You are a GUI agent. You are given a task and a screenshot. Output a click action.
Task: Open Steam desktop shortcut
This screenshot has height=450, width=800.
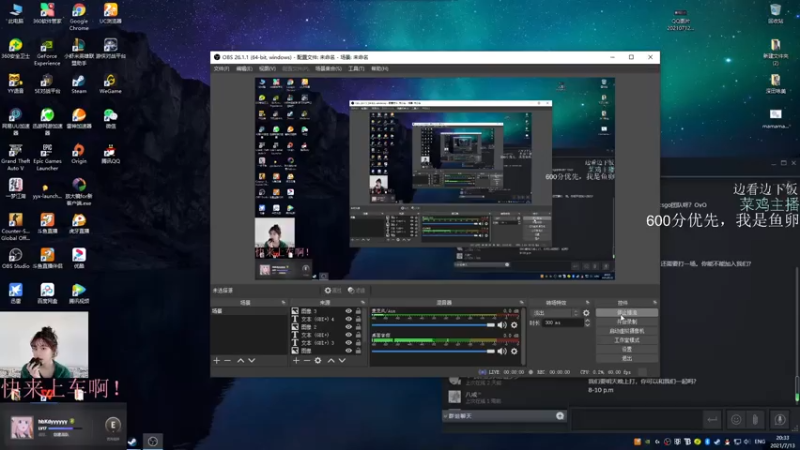point(79,84)
